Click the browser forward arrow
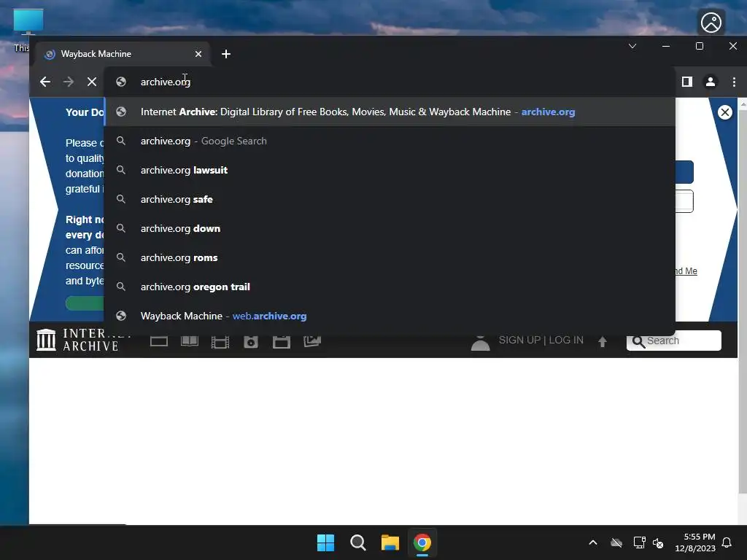Viewport: 747px width, 560px height. [x=69, y=82]
